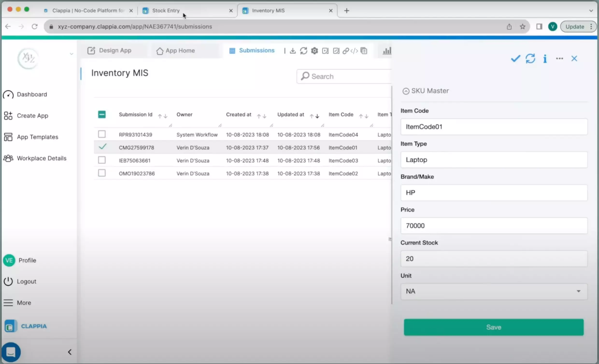Viewport: 599px width, 364px height.
Task: Save the SKU Master record
Action: (493, 327)
